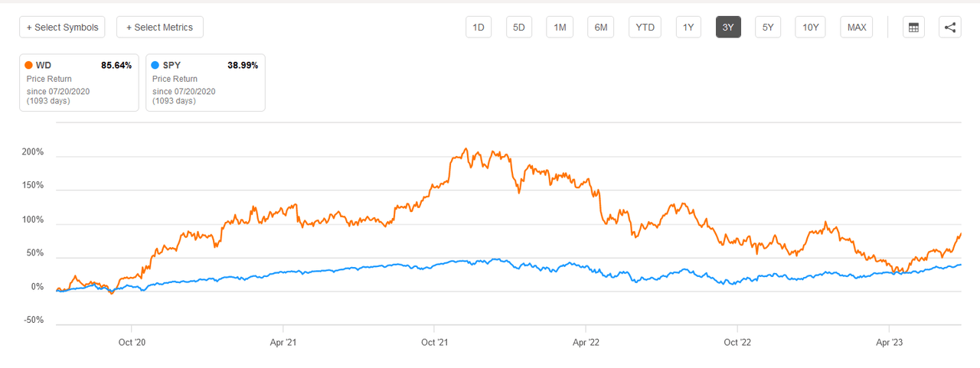This screenshot has width=980, height=368.
Task: Set the chart to 10Y range
Action: 810,28
